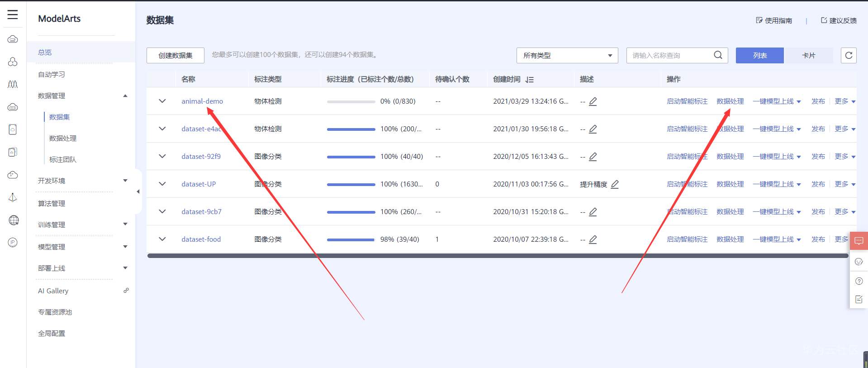Expand the 部署上线 sidebar section
The image size is (868, 368).
tap(125, 268)
